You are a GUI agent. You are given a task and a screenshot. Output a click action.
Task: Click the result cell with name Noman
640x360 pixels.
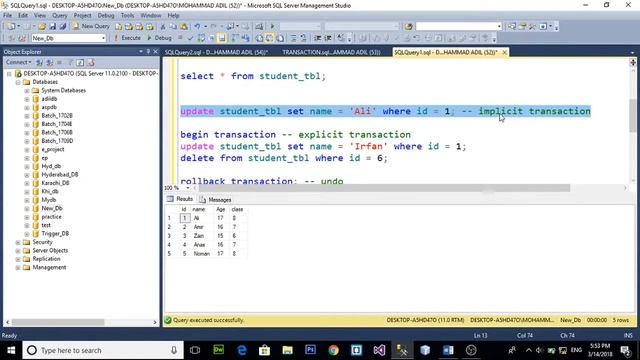(x=202, y=254)
